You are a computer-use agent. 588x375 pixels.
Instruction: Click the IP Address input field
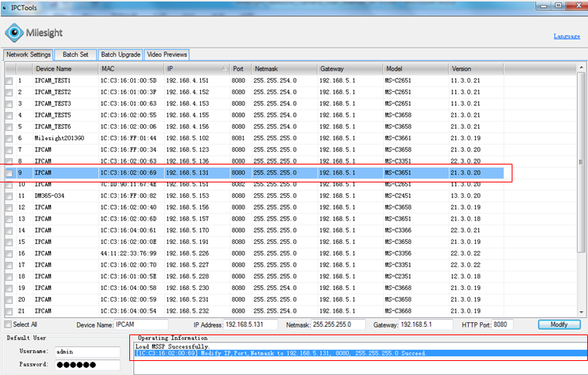(251, 324)
